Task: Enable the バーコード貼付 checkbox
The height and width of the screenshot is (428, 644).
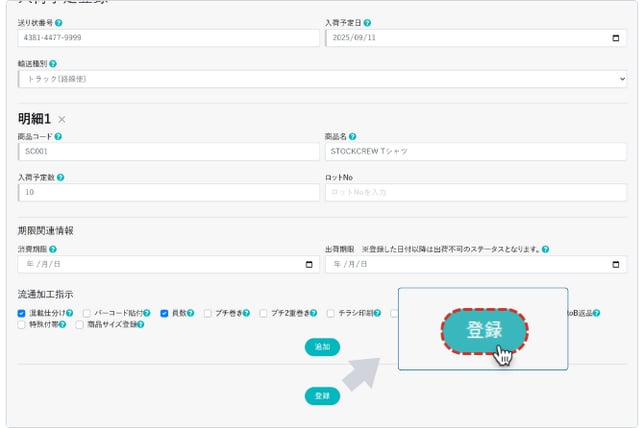Action: [x=86, y=313]
